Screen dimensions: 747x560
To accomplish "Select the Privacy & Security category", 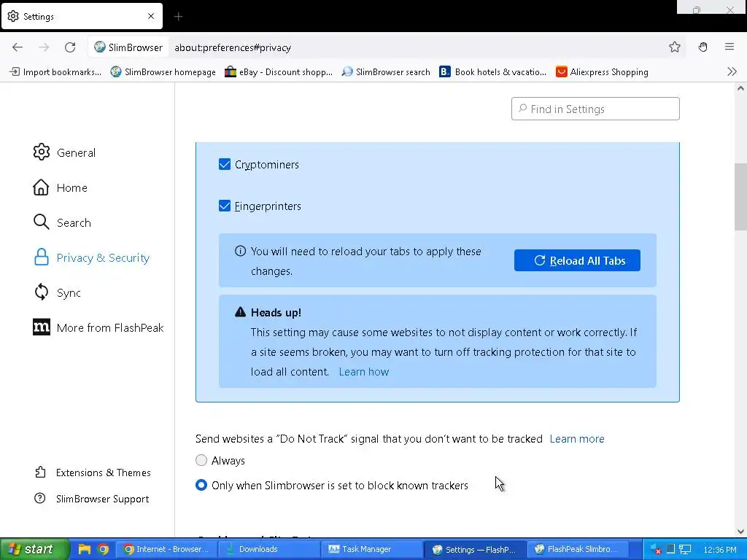I will (x=91, y=257).
